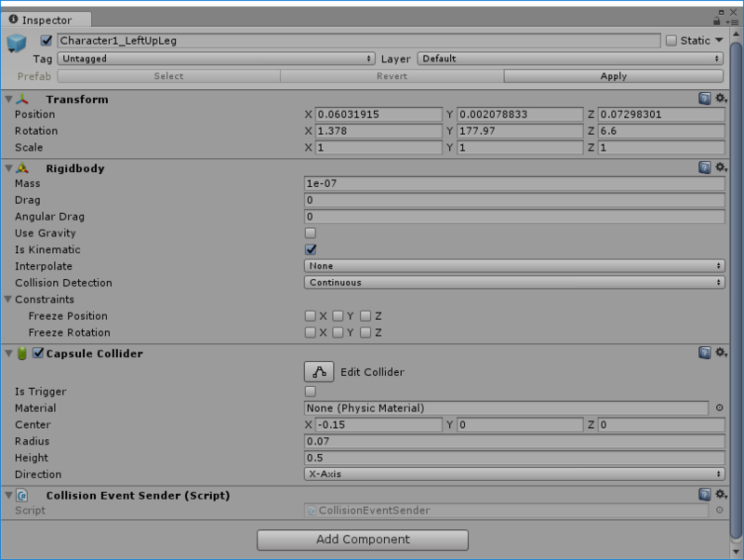The image size is (744, 560).
Task: Collapse the Capsule Collider component
Action: (x=8, y=353)
